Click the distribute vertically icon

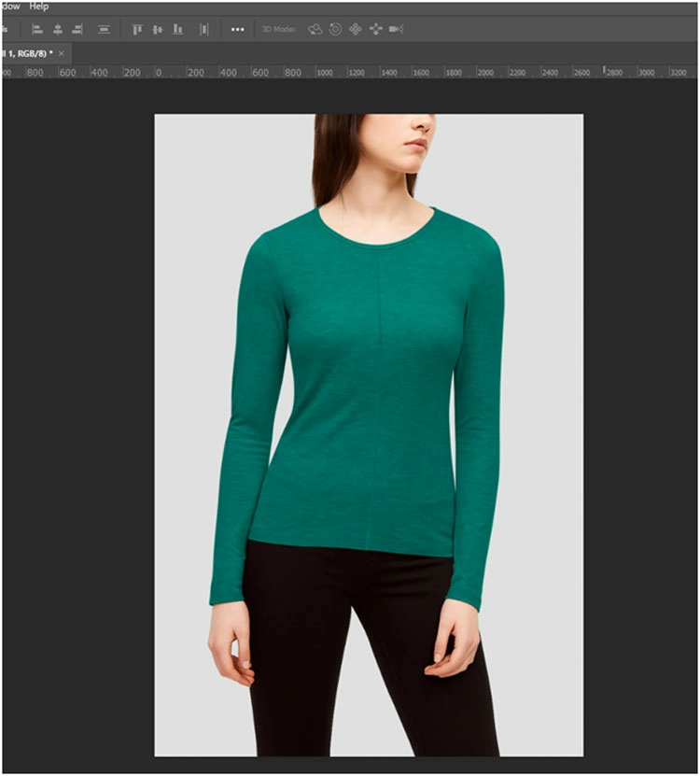tap(104, 30)
